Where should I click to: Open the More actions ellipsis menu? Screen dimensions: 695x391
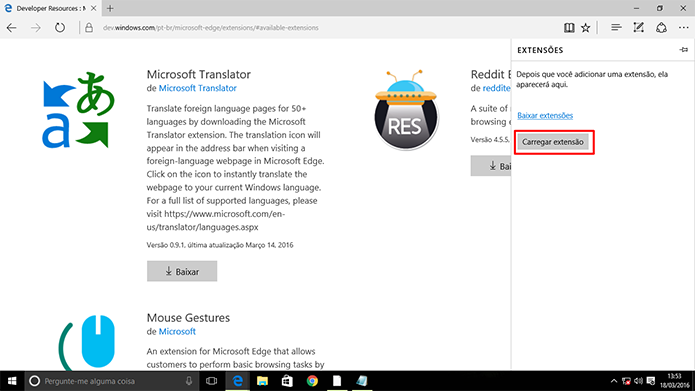pos(683,28)
